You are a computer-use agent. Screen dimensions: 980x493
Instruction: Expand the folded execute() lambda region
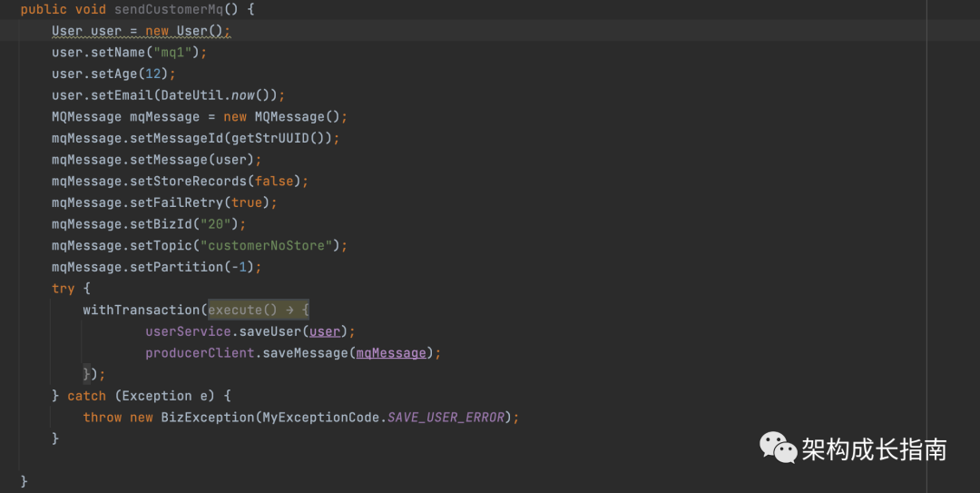[x=259, y=310]
